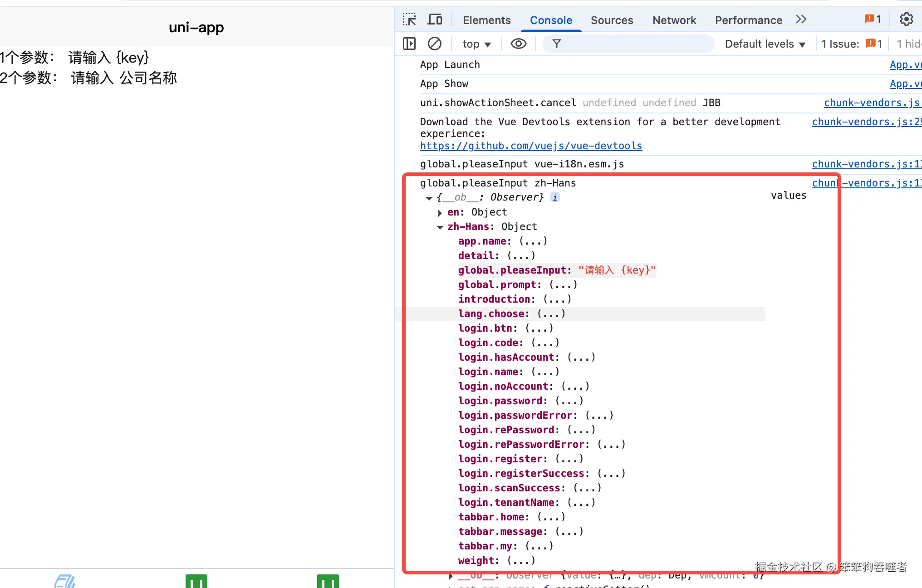Click the info badge beside Observer
Screen dimensions: 922x588
point(554,197)
